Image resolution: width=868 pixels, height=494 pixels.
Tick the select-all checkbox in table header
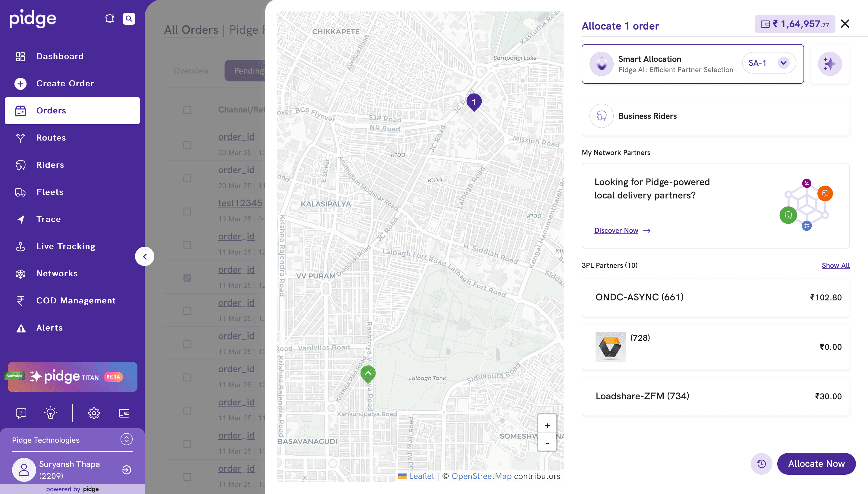187,110
